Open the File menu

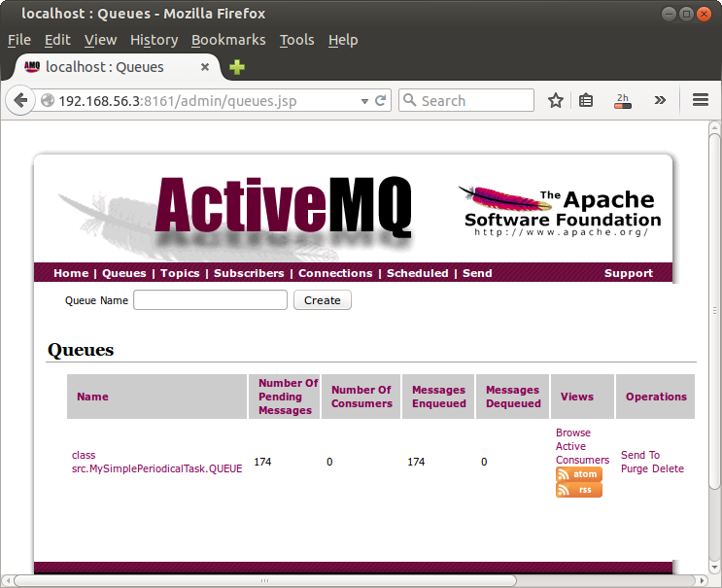[19, 40]
